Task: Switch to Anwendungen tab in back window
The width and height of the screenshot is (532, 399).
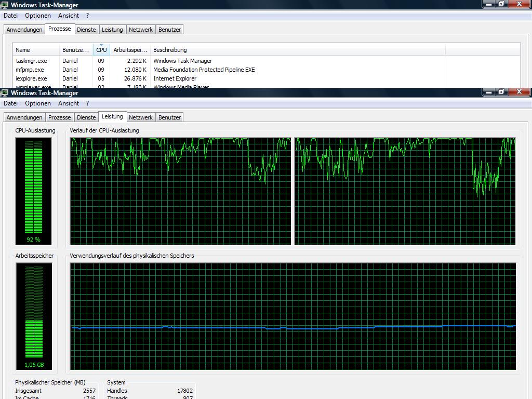Action: (24, 30)
